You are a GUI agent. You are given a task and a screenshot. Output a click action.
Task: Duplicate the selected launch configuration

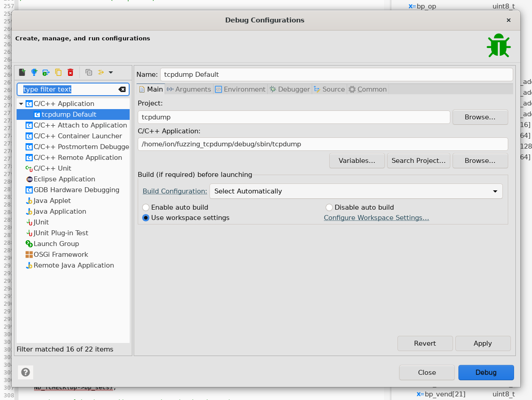[x=58, y=72]
